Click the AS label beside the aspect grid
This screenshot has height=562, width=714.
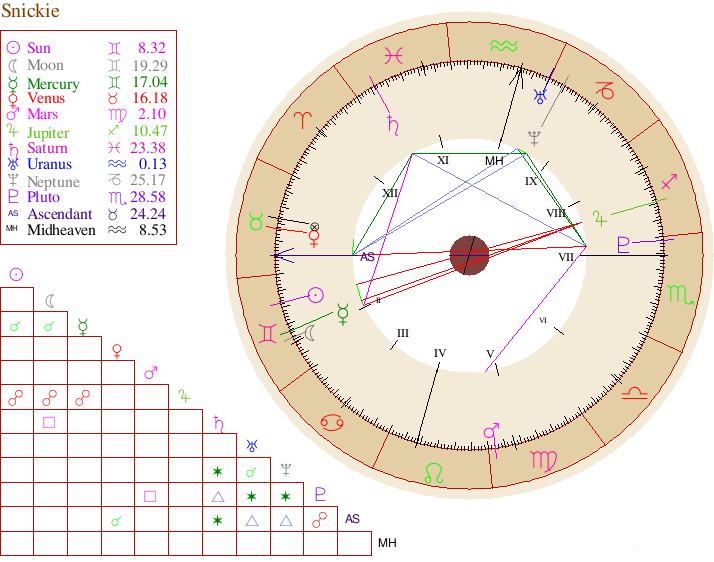click(x=352, y=519)
